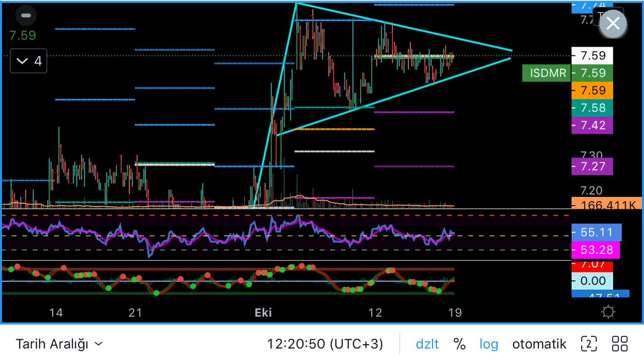Screen dimensions: 644x362
Task: Click the bracketed 2 fullscreen icon
Action: [x=589, y=344]
